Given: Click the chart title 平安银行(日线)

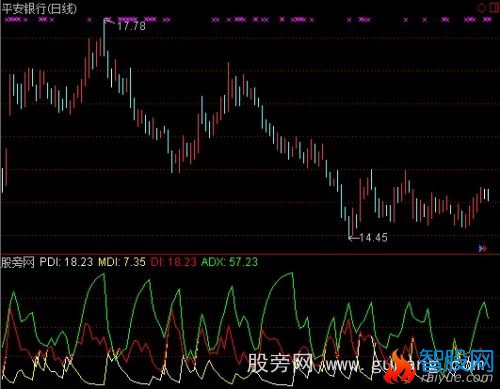Looking at the screenshot, I should (39, 9).
